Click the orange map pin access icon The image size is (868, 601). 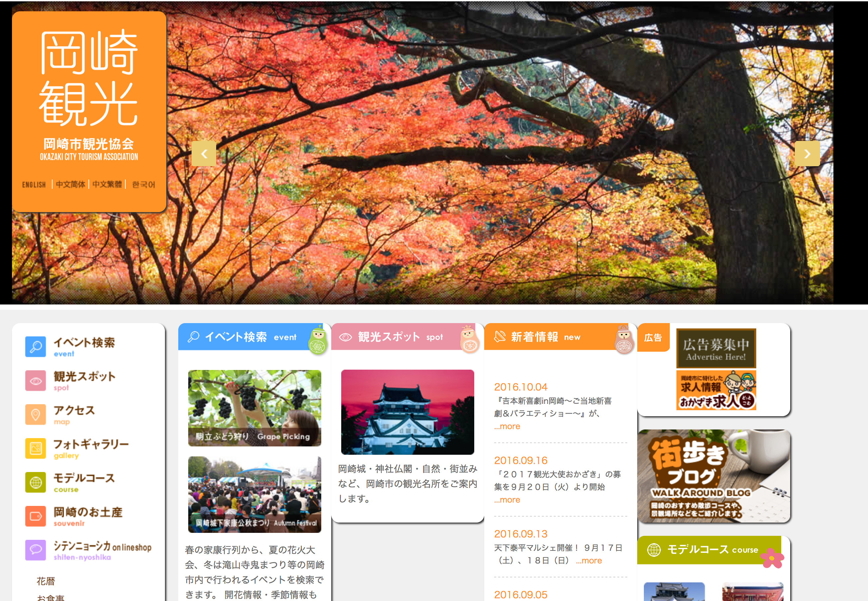[x=35, y=415]
